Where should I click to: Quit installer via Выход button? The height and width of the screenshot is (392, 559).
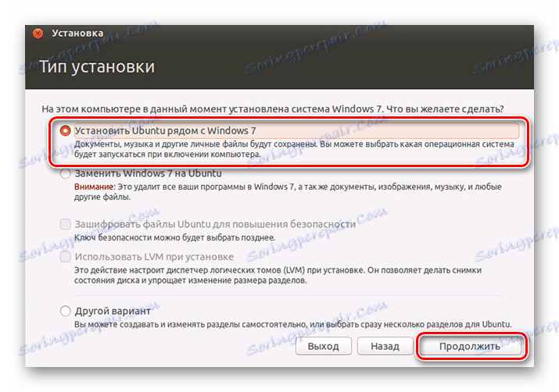pos(324,346)
